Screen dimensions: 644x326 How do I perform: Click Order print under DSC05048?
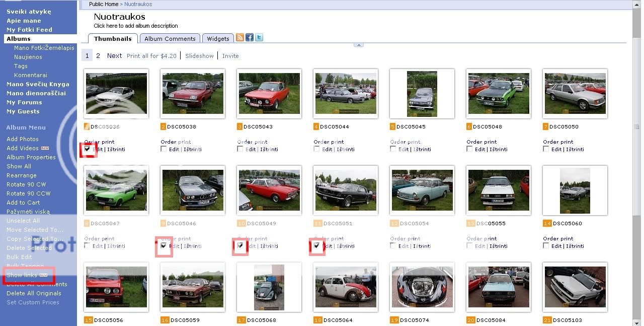pos(481,142)
